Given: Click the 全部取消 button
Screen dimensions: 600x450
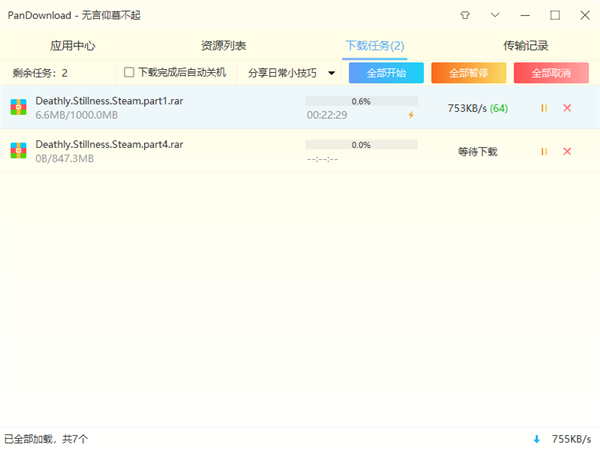Looking at the screenshot, I should click(551, 73).
